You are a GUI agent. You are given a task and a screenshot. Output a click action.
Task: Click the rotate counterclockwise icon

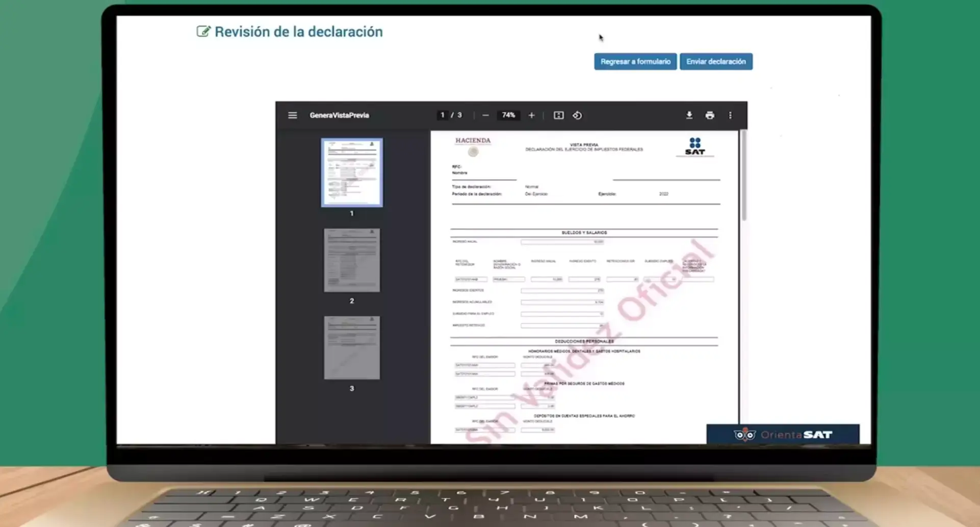[577, 115]
